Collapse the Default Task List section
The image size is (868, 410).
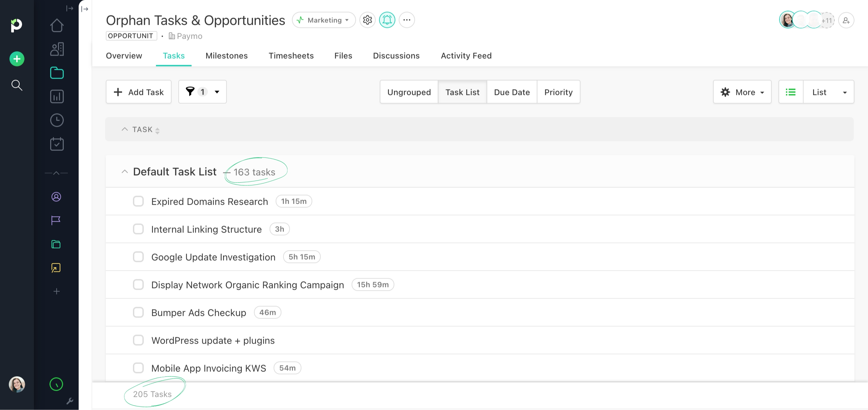tap(124, 172)
